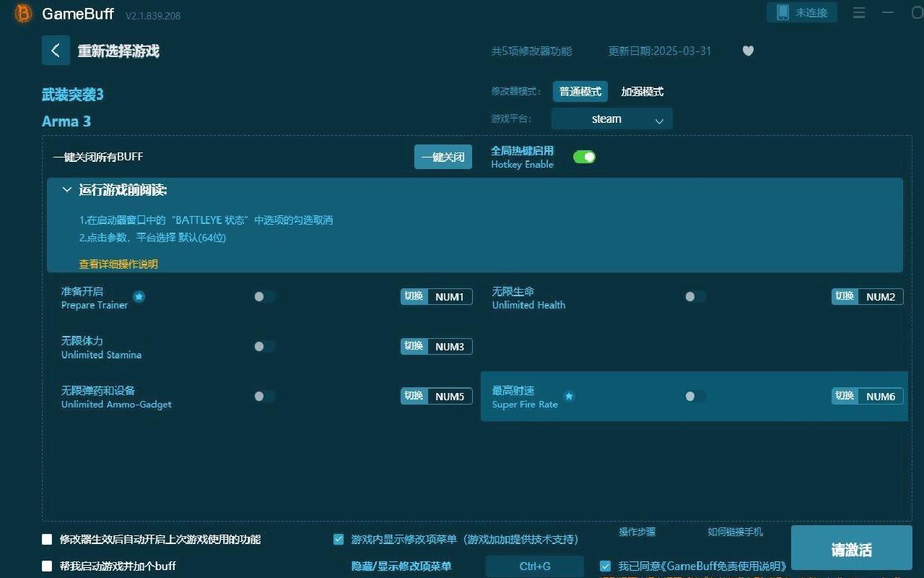Open the 操作步骤 link
This screenshot has height=578, width=924.
tap(637, 532)
